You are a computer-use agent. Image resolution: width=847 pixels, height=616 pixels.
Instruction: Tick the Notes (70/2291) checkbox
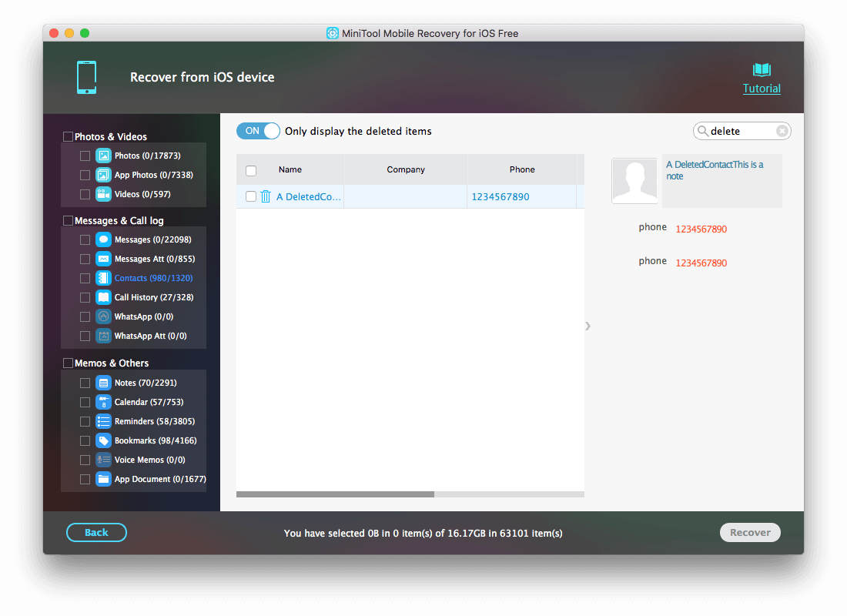point(85,383)
